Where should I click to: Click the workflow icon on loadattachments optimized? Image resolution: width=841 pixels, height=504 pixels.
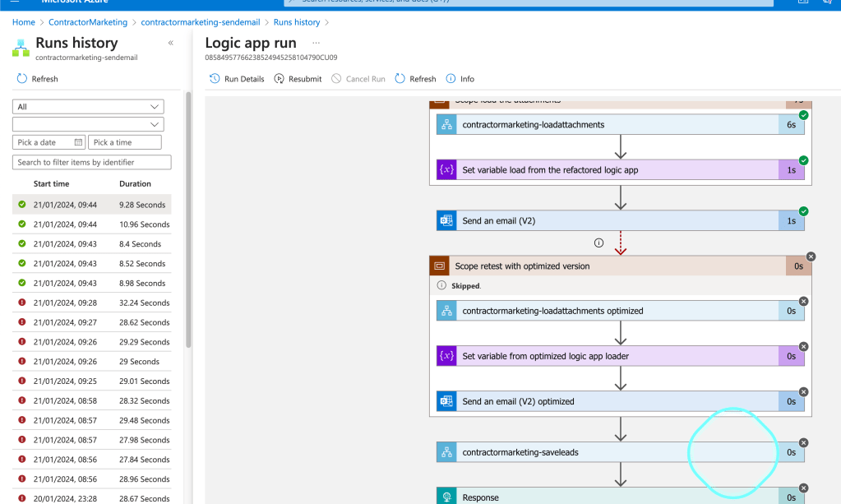pyautogui.click(x=446, y=311)
